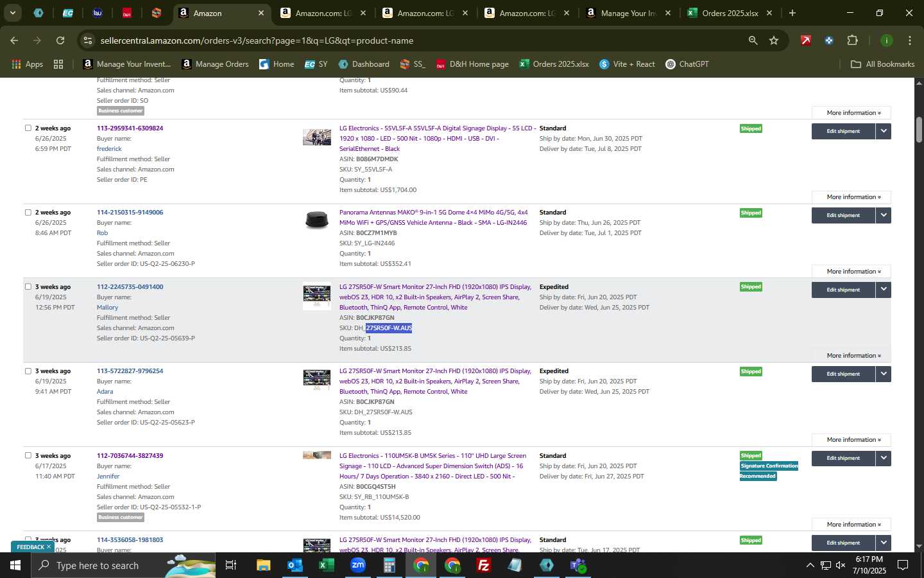Open the taskbar notification center icon
The width and height of the screenshot is (924, 578).
(903, 565)
